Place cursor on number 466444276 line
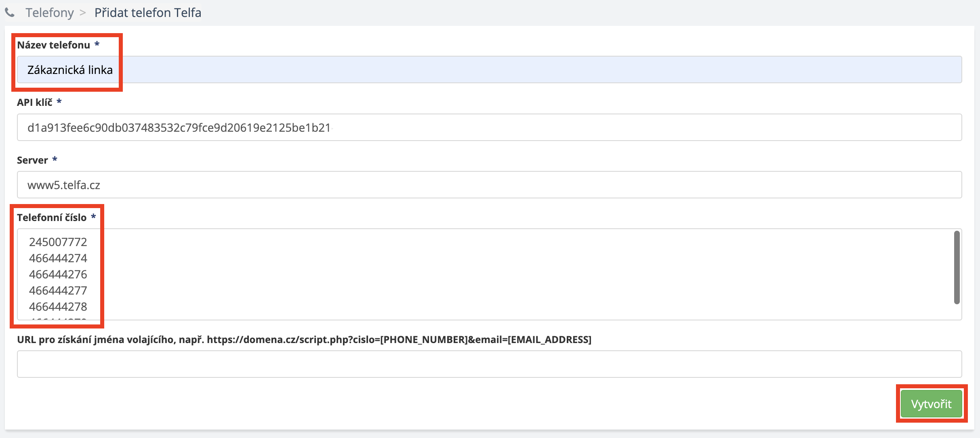Image resolution: width=980 pixels, height=438 pixels. click(x=58, y=274)
